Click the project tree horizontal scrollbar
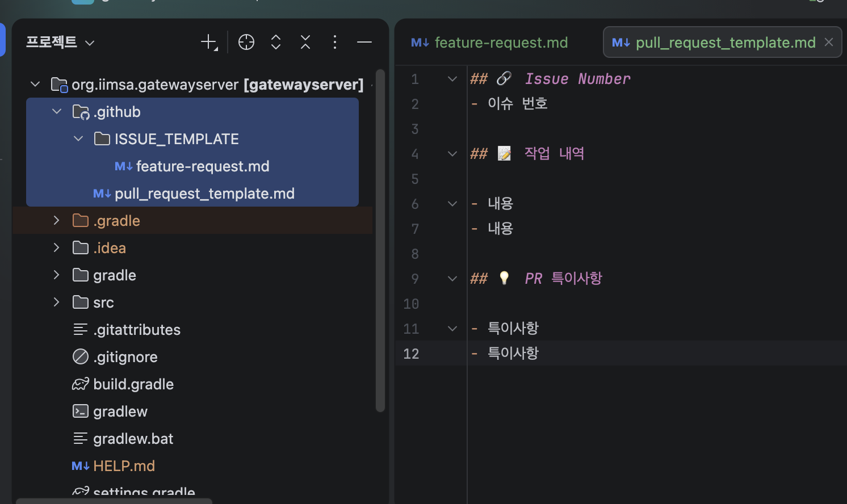847x504 pixels. (114, 501)
